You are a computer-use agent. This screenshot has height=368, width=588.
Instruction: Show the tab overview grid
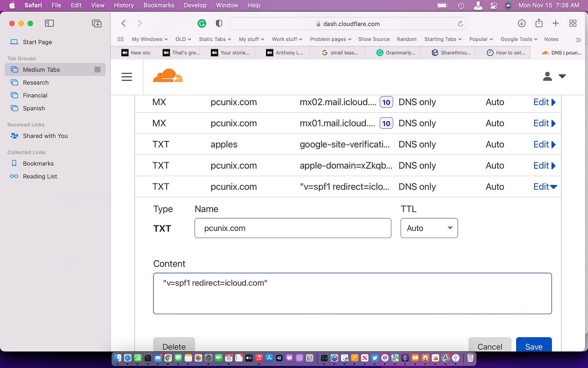click(x=573, y=24)
